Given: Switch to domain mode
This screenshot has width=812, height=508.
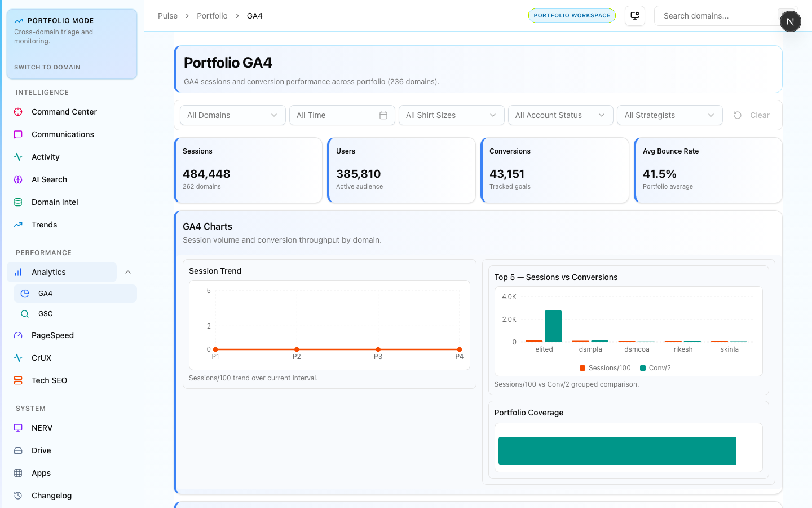Looking at the screenshot, I should 47,67.
